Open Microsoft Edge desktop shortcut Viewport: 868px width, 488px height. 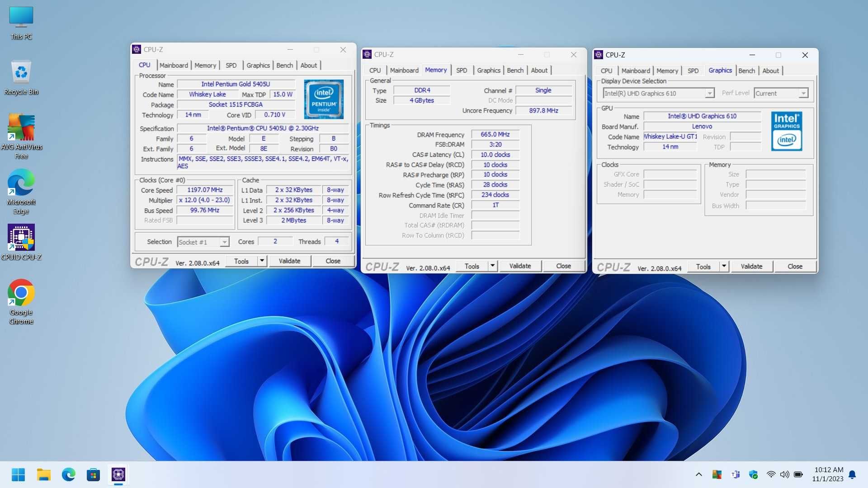[x=21, y=192]
